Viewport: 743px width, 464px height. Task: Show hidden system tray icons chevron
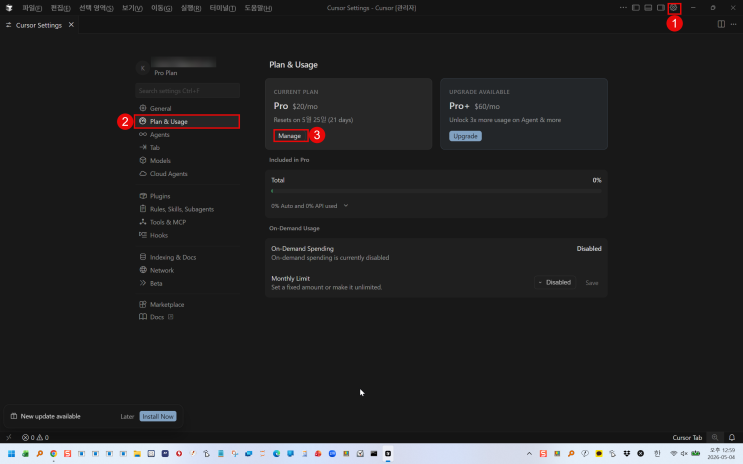(529, 454)
